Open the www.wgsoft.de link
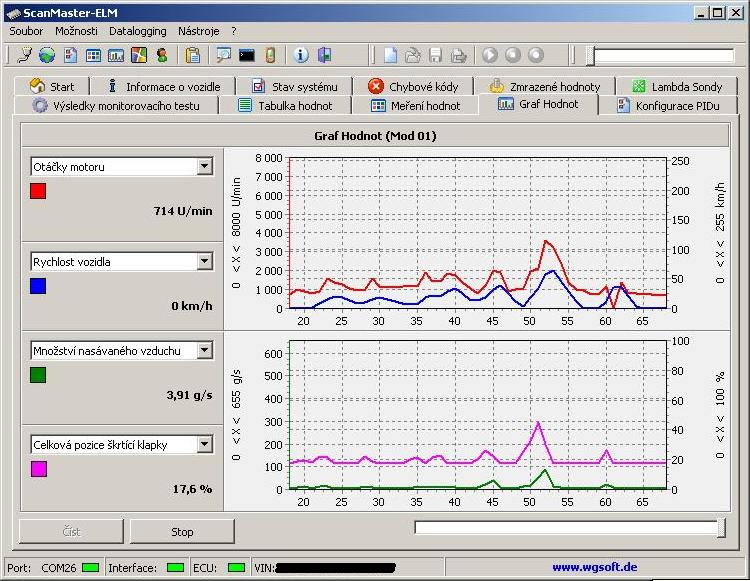The height and width of the screenshot is (581, 750). coord(594,567)
